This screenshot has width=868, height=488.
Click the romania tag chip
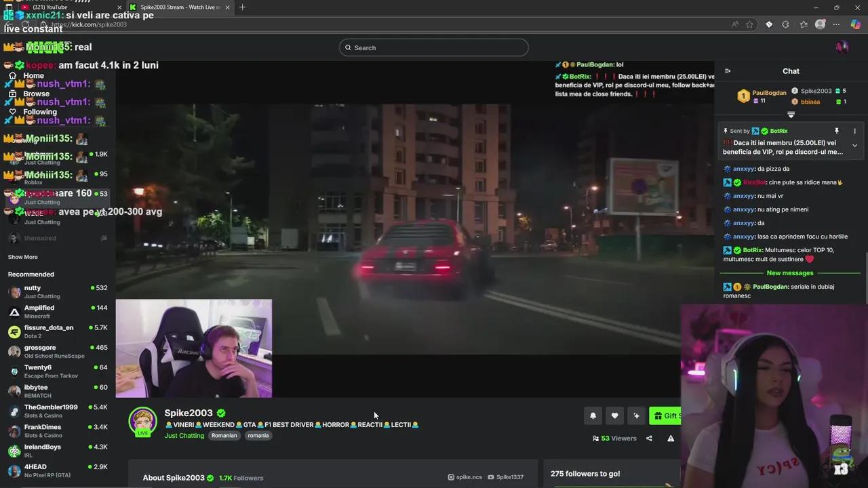(x=258, y=436)
